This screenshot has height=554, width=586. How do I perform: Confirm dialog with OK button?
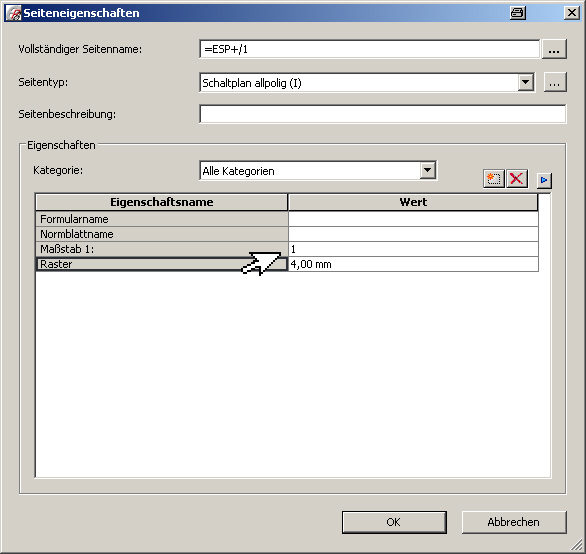point(394,522)
